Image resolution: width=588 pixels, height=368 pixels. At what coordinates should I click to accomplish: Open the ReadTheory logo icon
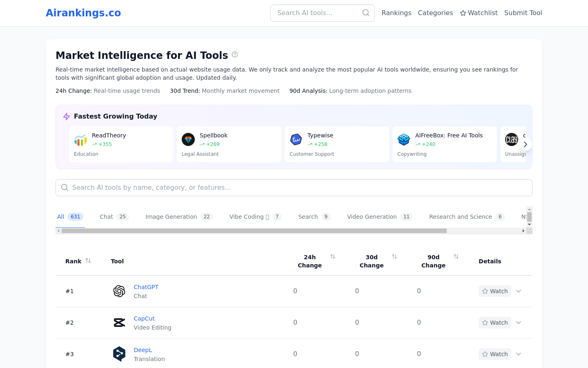80,140
